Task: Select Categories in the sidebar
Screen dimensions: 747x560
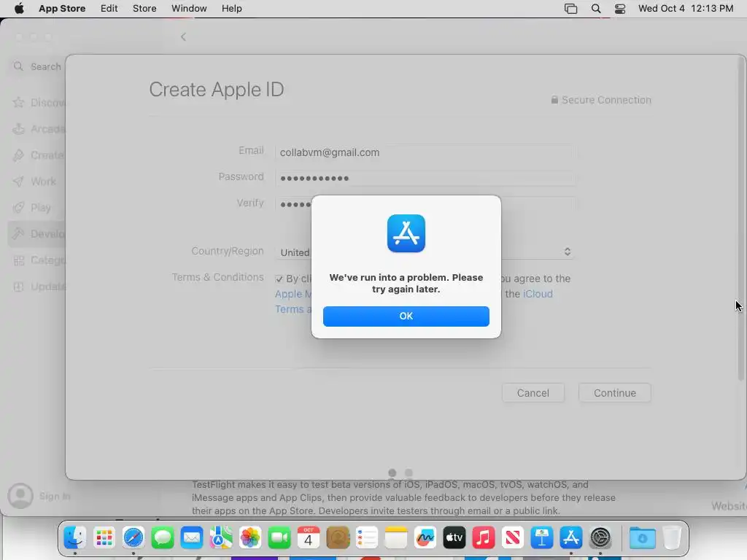Action: point(38,260)
